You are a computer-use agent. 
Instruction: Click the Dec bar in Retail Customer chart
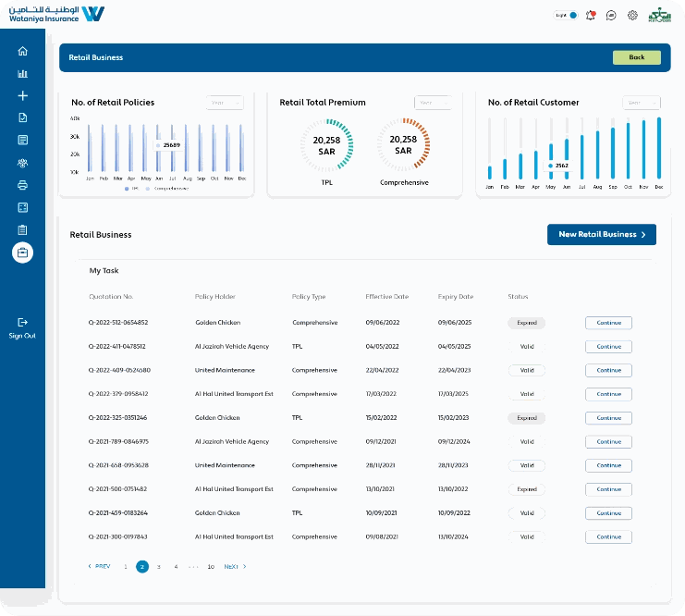[659, 148]
